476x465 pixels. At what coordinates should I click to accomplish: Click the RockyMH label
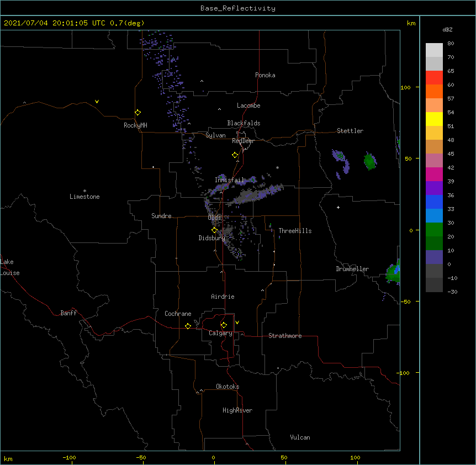(135, 125)
